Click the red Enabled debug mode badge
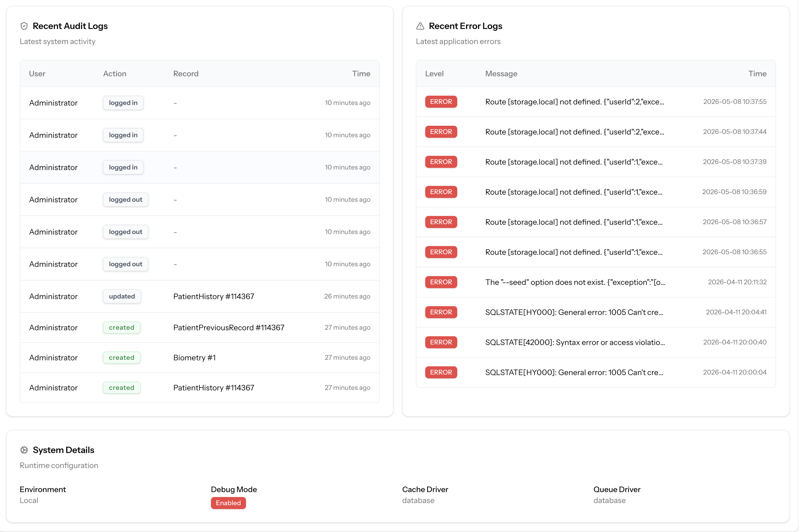799x532 pixels. click(228, 503)
